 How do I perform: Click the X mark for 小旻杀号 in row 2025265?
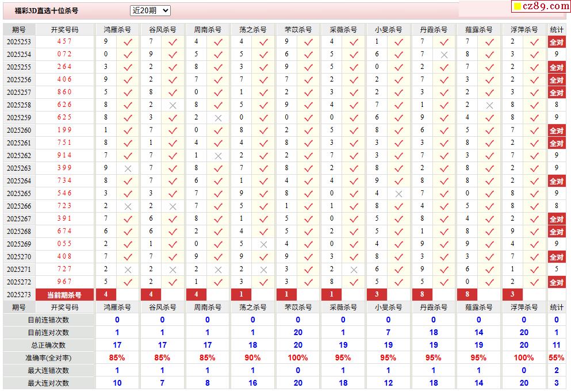[x=398, y=194]
